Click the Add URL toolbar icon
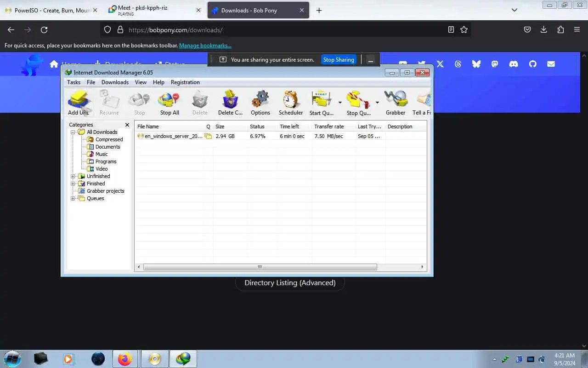588x368 pixels. 79,103
